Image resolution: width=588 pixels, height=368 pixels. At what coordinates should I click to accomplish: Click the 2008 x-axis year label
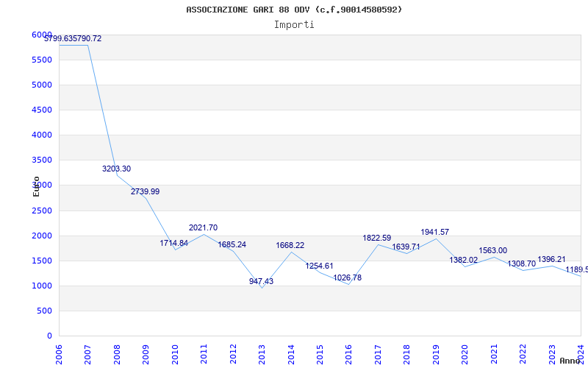[x=117, y=355]
